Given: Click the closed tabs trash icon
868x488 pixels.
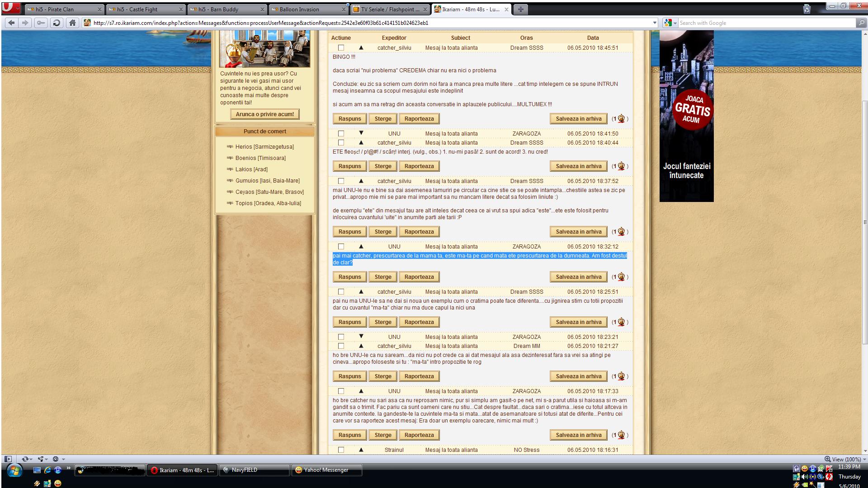Looking at the screenshot, I should [807, 9].
